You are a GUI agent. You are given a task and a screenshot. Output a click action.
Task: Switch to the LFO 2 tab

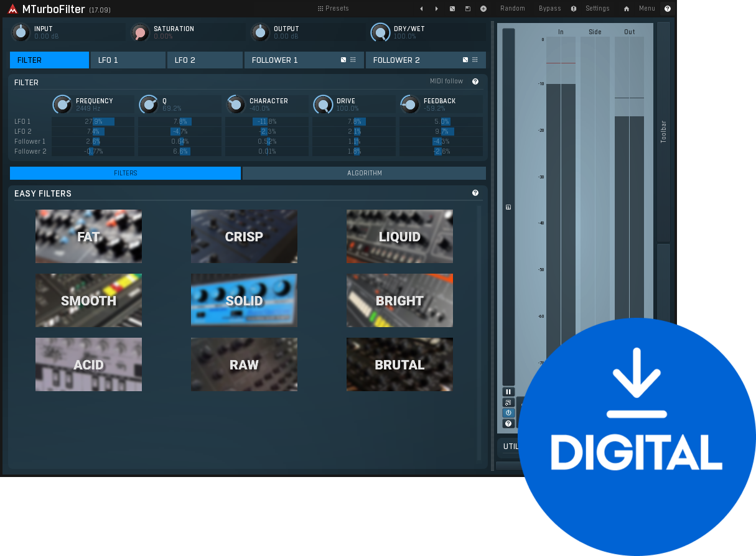[205, 60]
